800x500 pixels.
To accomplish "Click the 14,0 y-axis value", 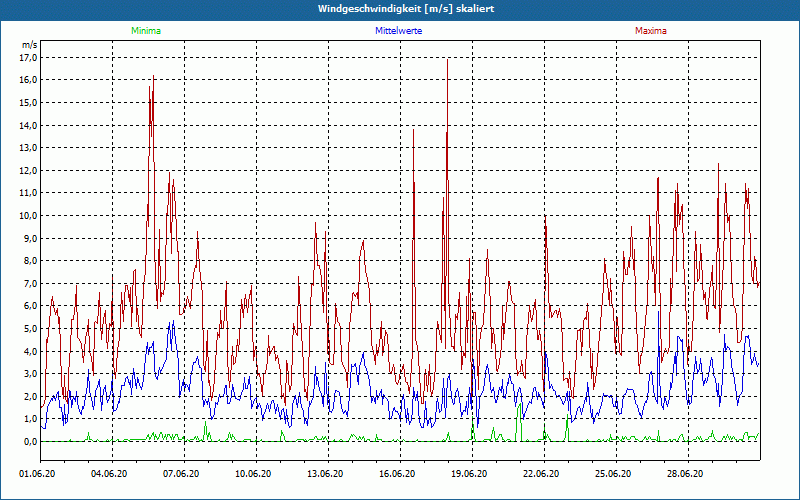I will coord(29,126).
